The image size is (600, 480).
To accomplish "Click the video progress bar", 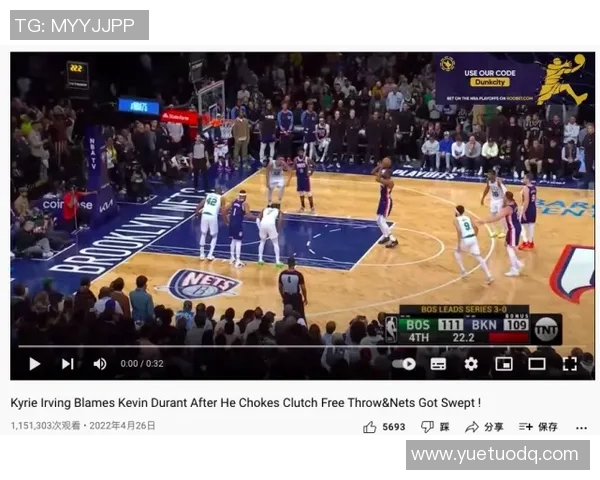I will click(x=300, y=347).
